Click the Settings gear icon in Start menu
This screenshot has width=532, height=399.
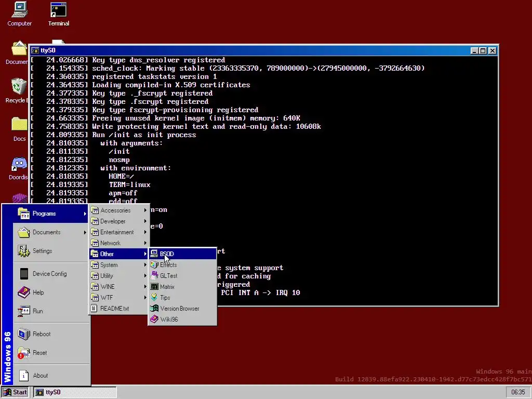click(x=24, y=251)
